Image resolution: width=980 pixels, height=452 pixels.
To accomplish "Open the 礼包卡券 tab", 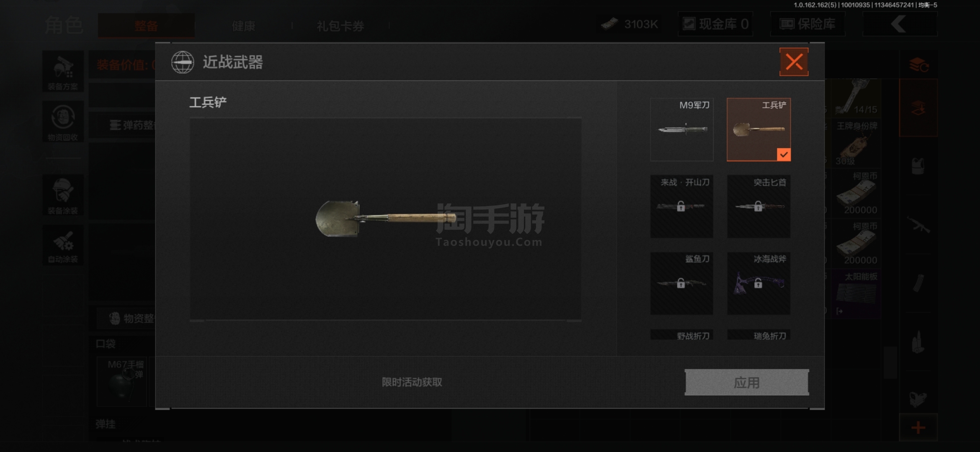I will click(x=340, y=26).
